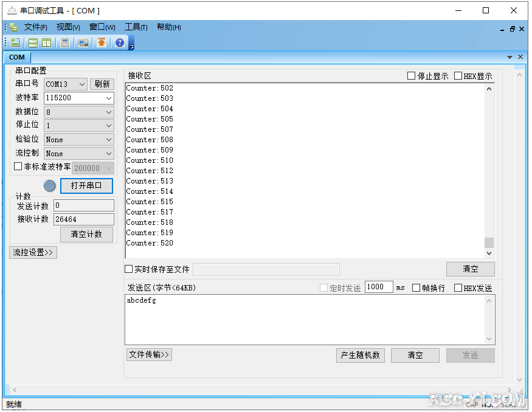Click the orange always-on-top arrow icon
The height and width of the screenshot is (412, 532).
tap(102, 43)
